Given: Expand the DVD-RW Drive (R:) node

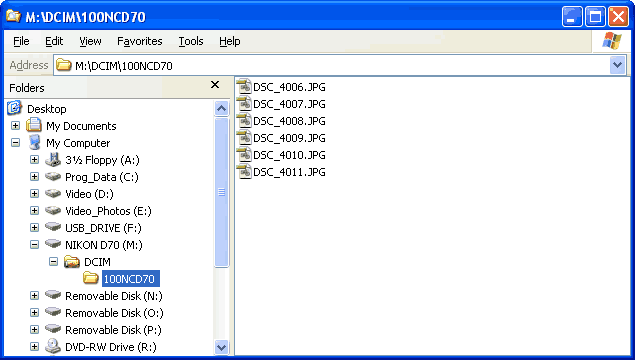Looking at the screenshot, I should coord(34,347).
